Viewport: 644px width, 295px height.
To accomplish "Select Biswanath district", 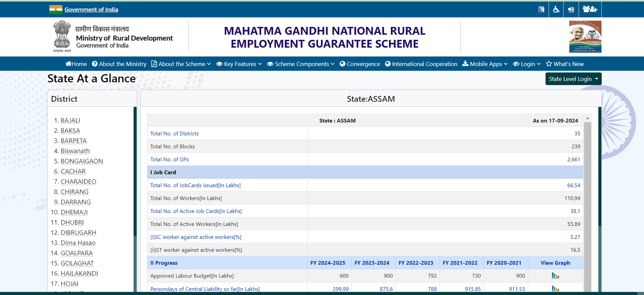I will (75, 151).
